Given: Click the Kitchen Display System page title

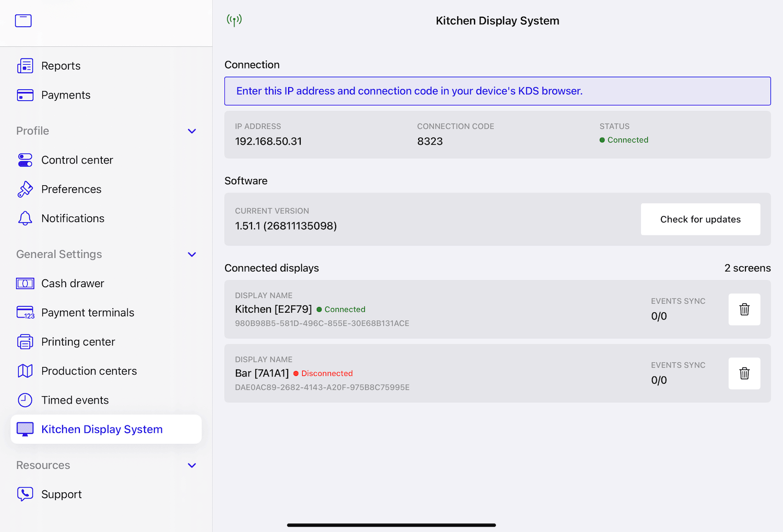Looking at the screenshot, I should 497,21.
